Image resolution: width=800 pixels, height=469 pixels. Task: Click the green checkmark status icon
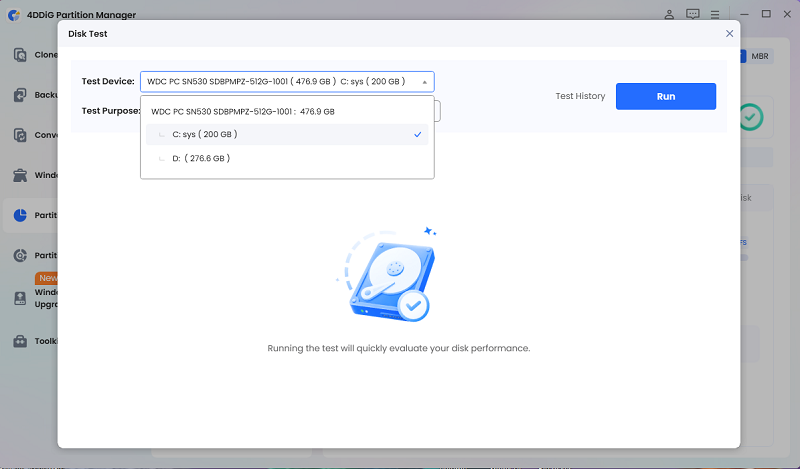[751, 117]
